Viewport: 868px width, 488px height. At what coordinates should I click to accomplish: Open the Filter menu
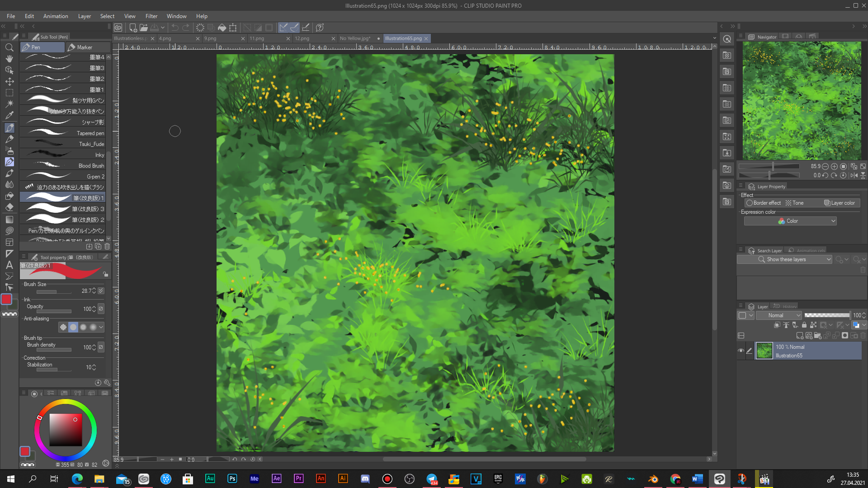point(151,16)
